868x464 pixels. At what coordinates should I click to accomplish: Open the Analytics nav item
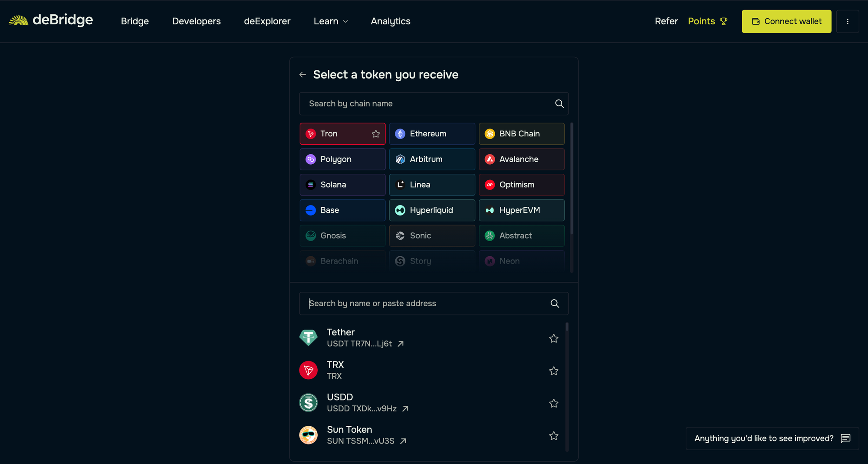[390, 21]
